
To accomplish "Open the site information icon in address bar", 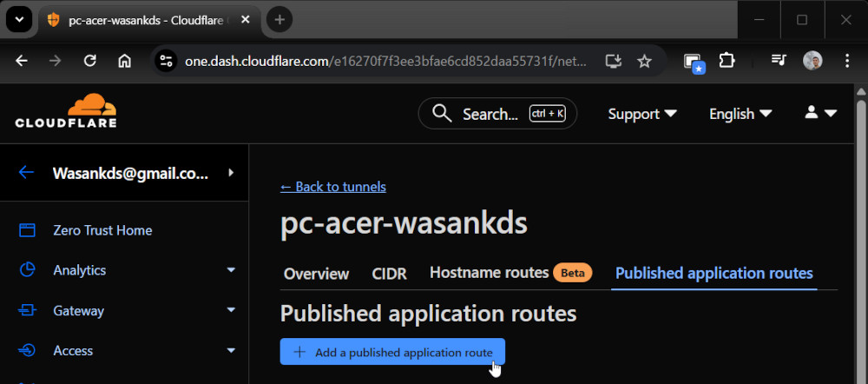I will (x=166, y=61).
